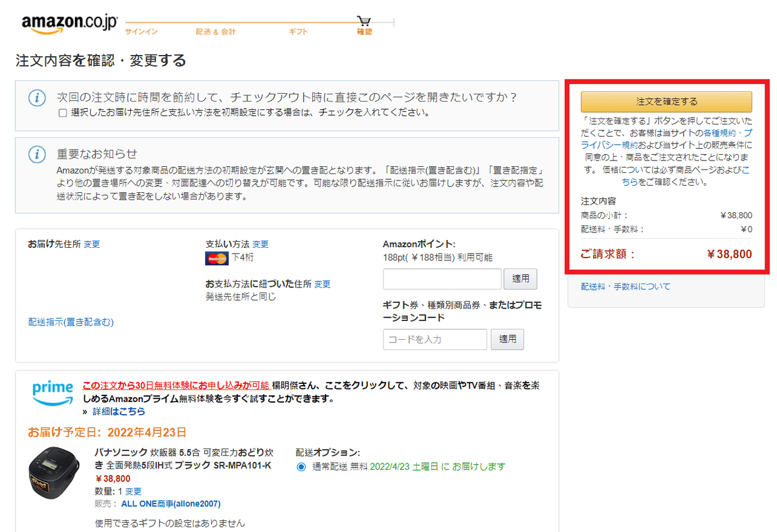777x532 pixels.
Task: Click 注文を確定する to place the order
Action: [666, 102]
